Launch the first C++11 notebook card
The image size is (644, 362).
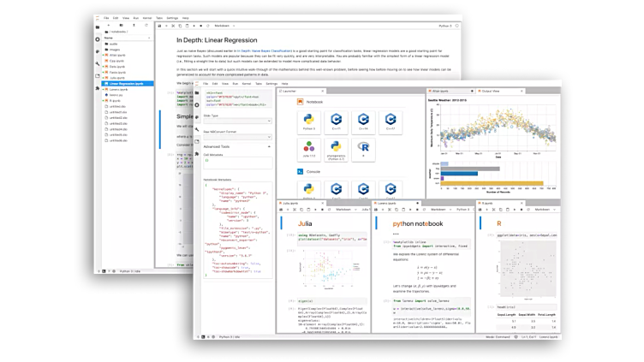337,120
